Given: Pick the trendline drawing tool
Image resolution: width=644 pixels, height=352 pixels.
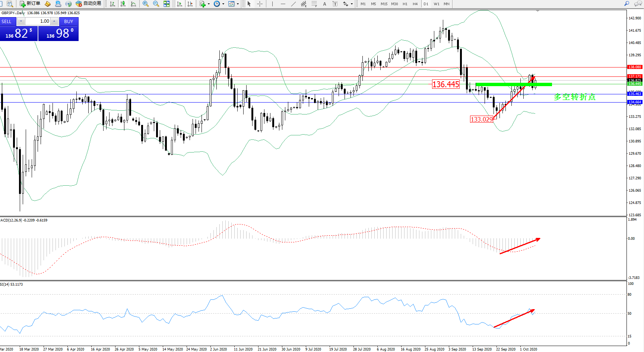Looking at the screenshot, I should [x=294, y=4].
